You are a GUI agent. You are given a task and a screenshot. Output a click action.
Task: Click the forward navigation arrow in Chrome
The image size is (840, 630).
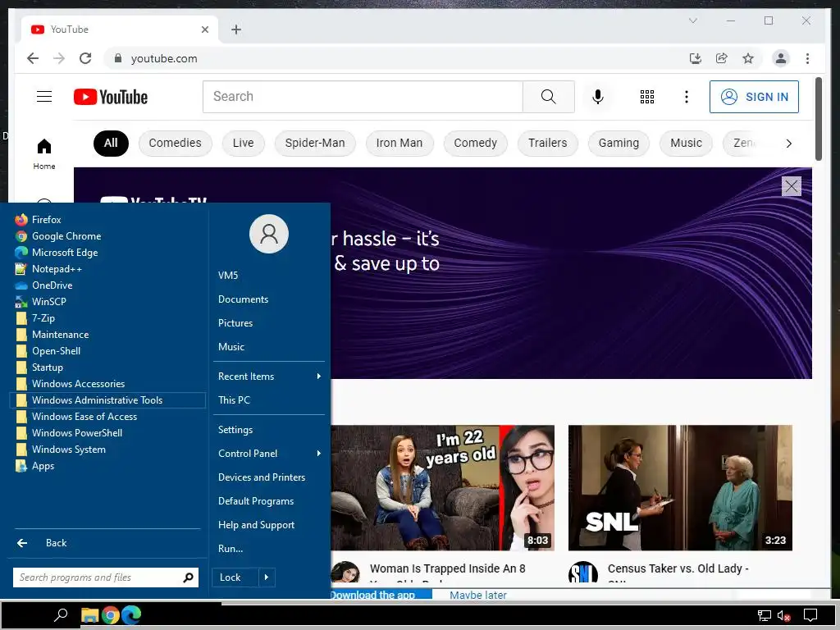tap(59, 58)
